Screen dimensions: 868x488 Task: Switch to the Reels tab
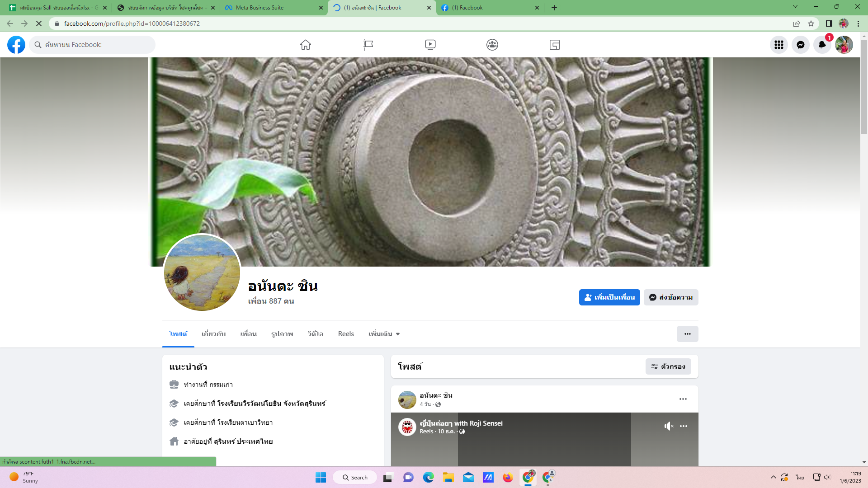pyautogui.click(x=346, y=334)
